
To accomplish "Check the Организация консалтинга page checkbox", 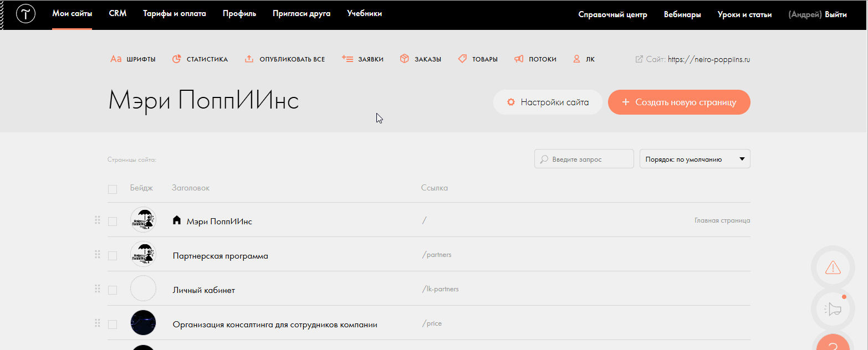I will coord(113,325).
